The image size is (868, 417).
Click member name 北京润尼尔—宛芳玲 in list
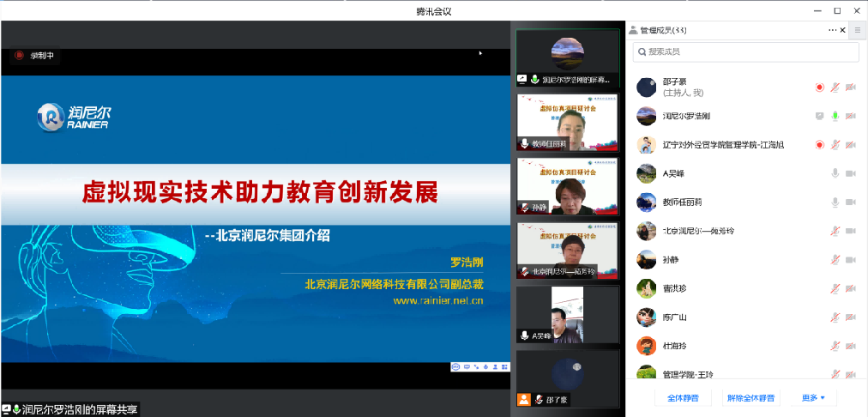coord(698,231)
